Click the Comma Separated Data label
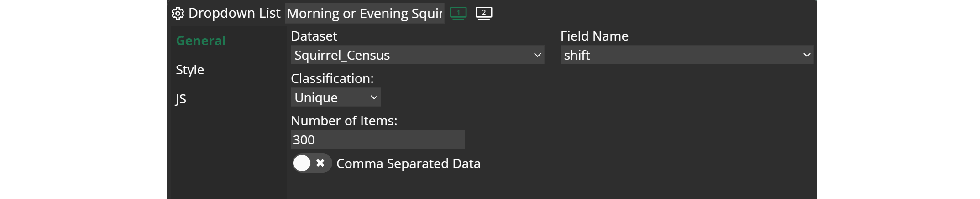The height and width of the screenshot is (199, 980). [408, 163]
